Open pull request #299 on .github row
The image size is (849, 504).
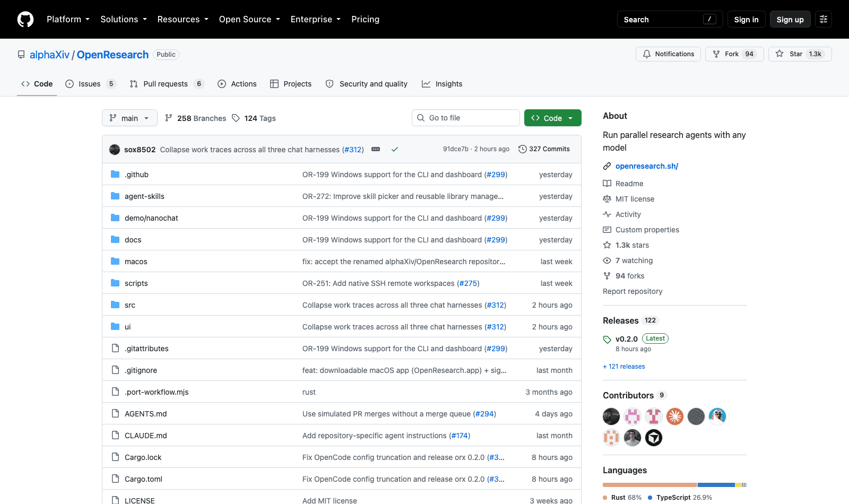(x=496, y=175)
